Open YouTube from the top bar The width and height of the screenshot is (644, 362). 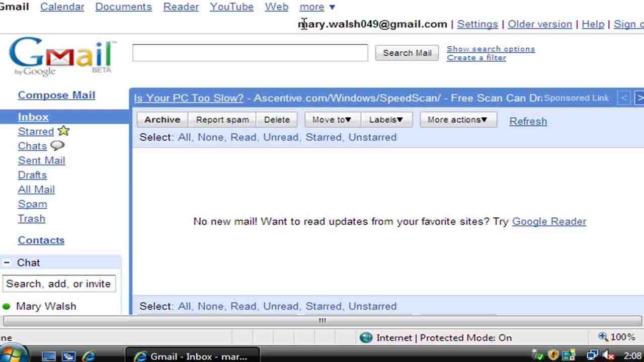click(231, 7)
